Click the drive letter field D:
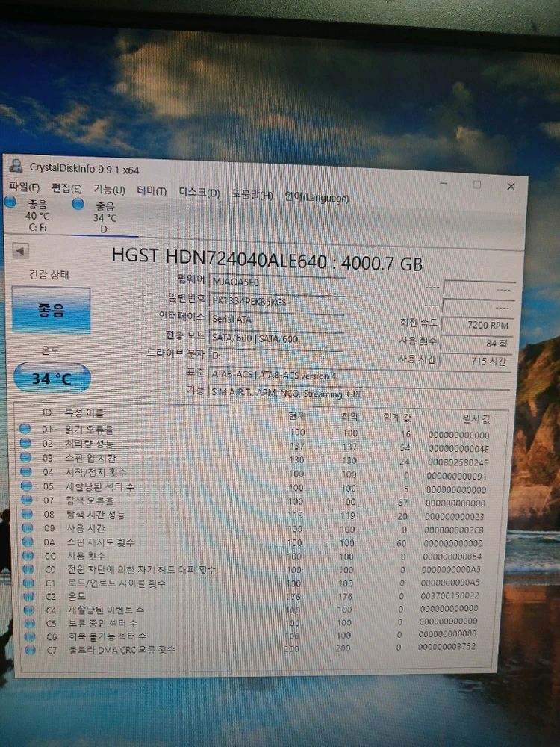The width and height of the screenshot is (560, 747). point(276,356)
